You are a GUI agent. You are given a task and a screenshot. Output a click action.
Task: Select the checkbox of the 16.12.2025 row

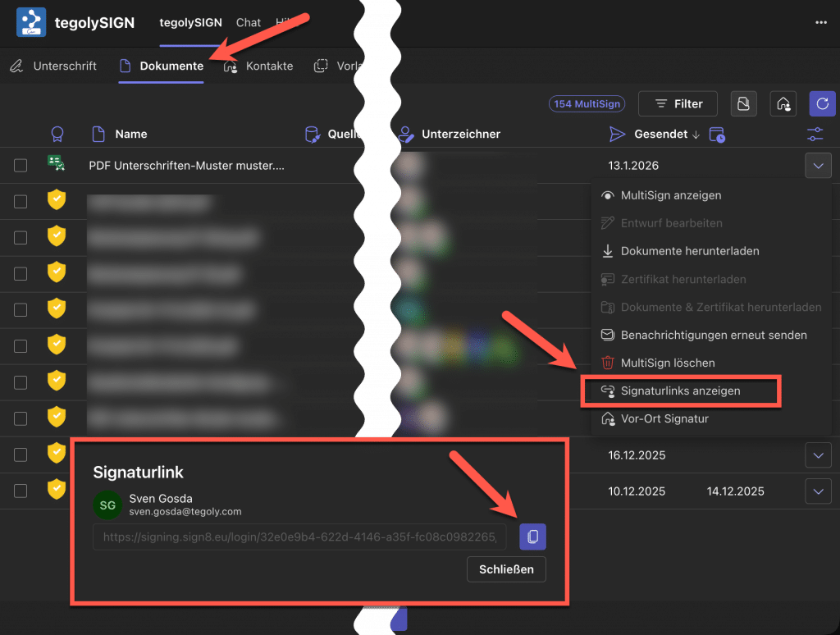coord(21,455)
